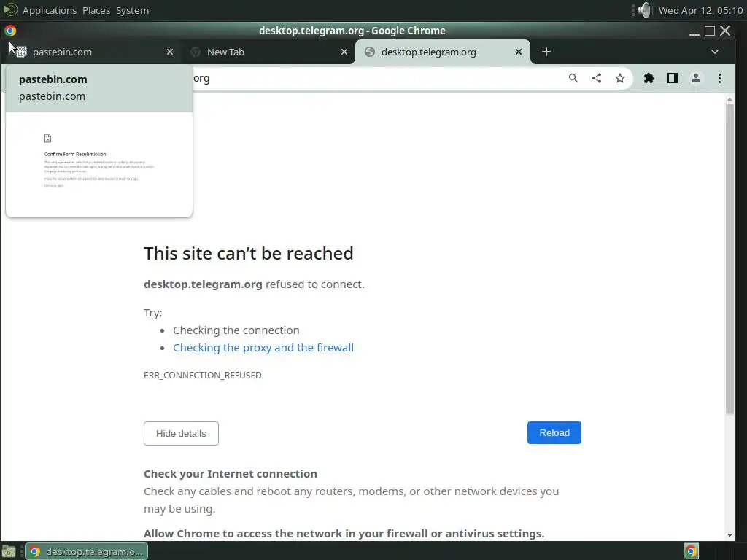This screenshot has height=560, width=747.
Task: Select Chrome window in bottom taskbar
Action: [x=86, y=551]
